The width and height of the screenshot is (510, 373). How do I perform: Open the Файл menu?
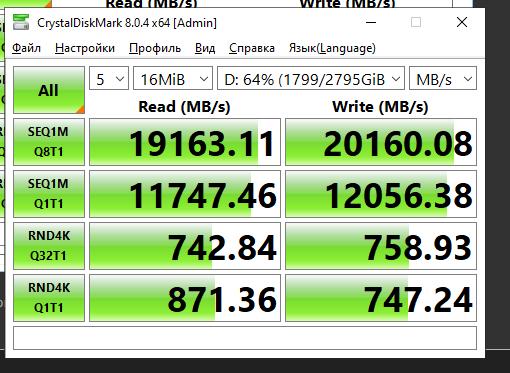[26, 48]
